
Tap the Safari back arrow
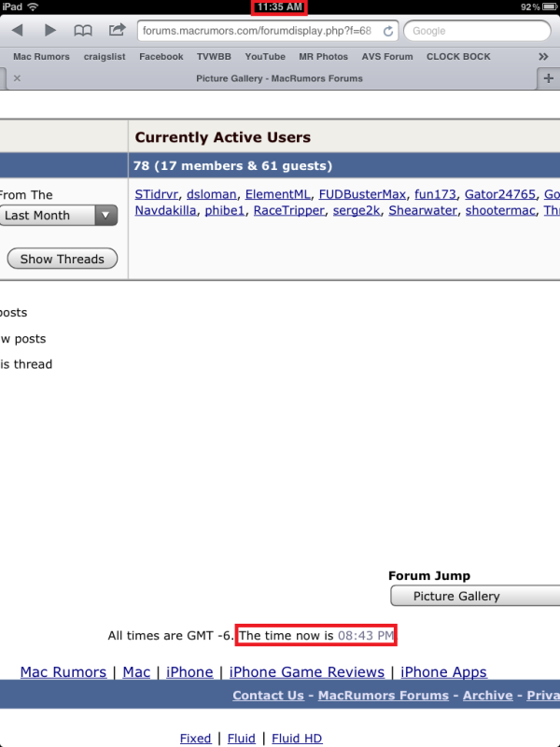[x=18, y=31]
